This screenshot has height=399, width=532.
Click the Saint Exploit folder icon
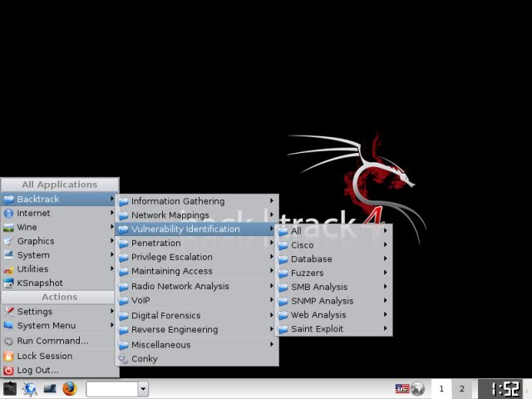283,329
